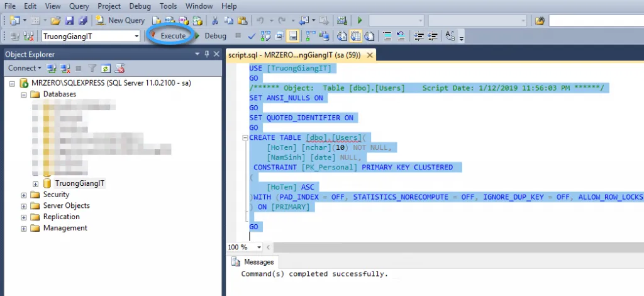Open the Edit menu
Viewport: 644px width, 296px height.
pyautogui.click(x=30, y=6)
